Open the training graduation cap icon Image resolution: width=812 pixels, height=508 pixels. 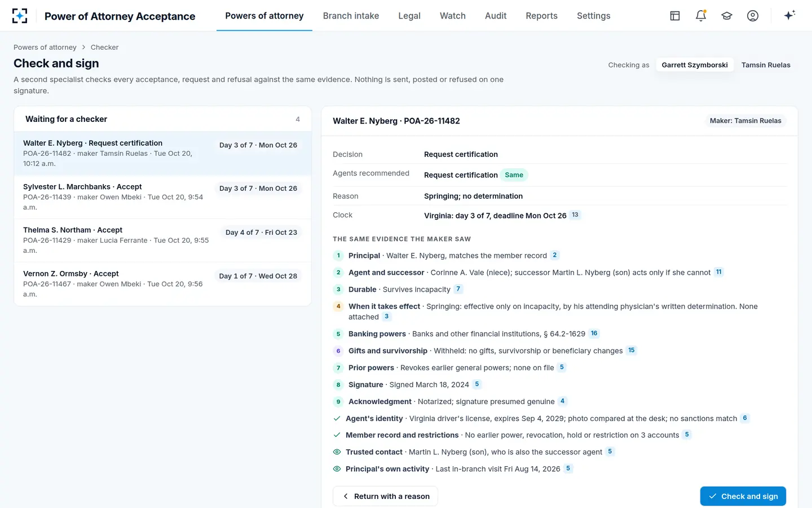point(727,16)
